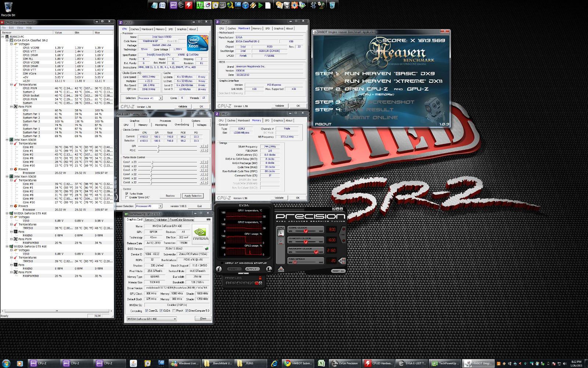Screen dimensions: 588x368
Task: Toggle OpenCL checkbox in GPU-Z
Action: click(x=147, y=311)
